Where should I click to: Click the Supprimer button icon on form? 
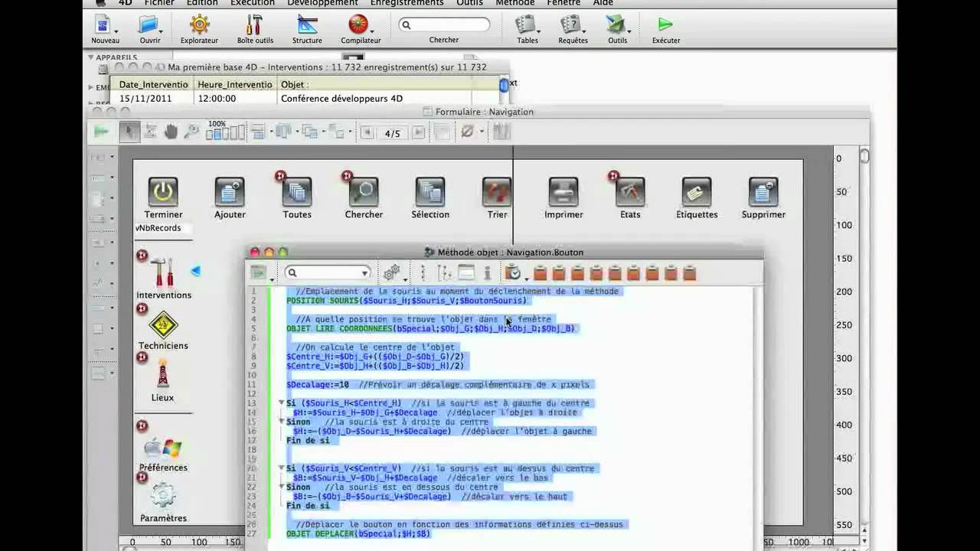pos(763,191)
